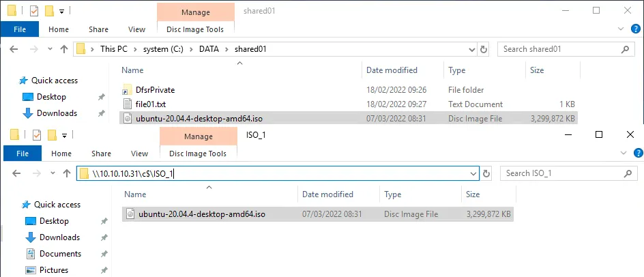Click Properties icon in ISO_1 title bar
The height and width of the screenshot is (277, 644).
pyautogui.click(x=34, y=135)
